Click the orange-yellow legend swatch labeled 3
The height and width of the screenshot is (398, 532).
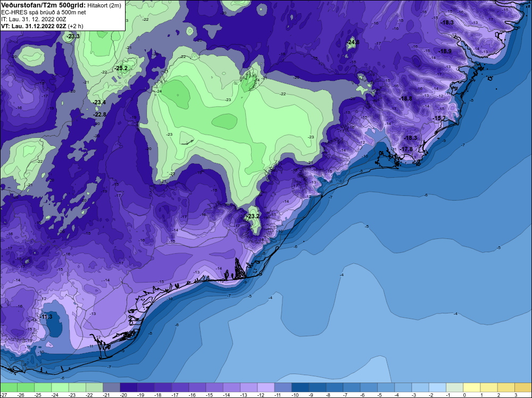click(x=523, y=387)
